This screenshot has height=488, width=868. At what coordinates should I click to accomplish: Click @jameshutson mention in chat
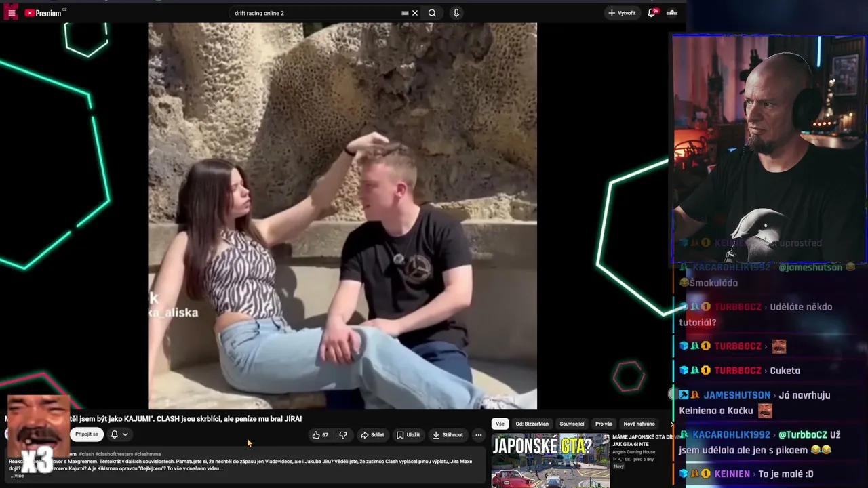coord(810,268)
